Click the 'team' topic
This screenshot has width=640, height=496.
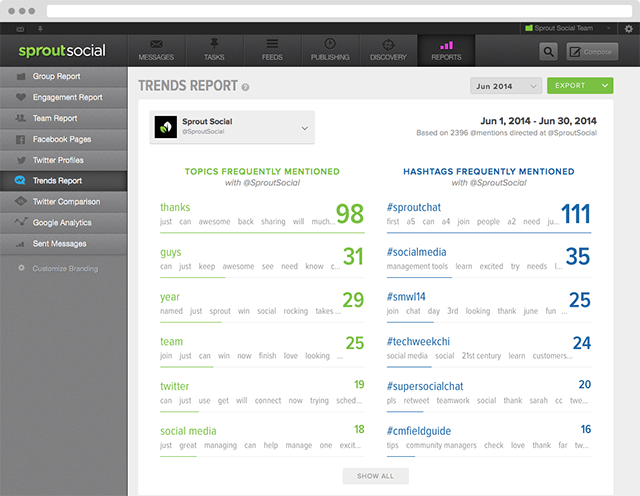pos(171,342)
